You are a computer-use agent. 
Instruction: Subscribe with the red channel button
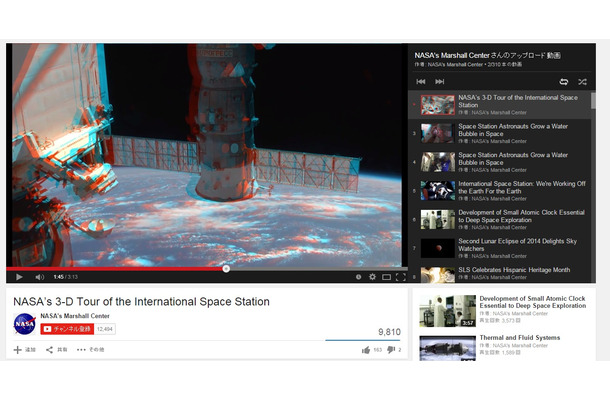(x=67, y=329)
